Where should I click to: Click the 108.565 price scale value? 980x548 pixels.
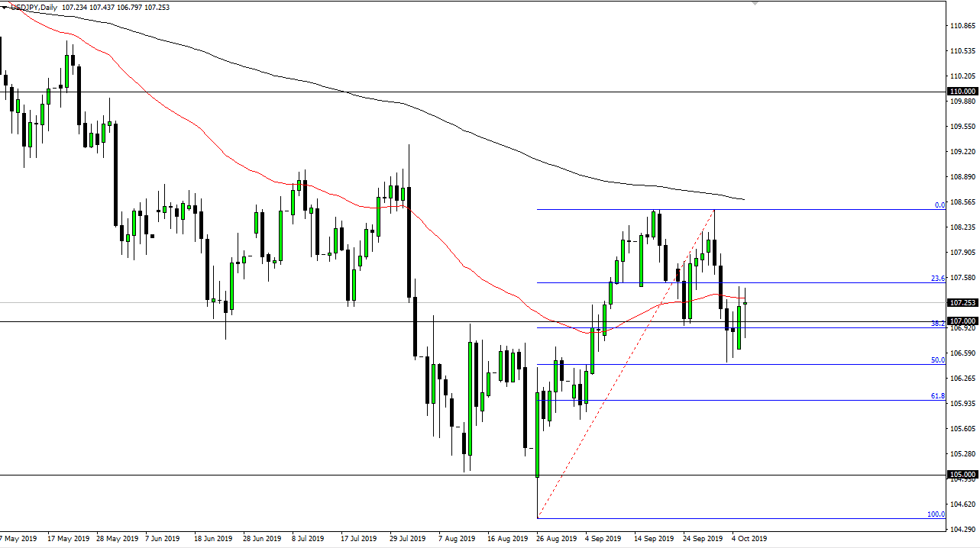point(964,202)
